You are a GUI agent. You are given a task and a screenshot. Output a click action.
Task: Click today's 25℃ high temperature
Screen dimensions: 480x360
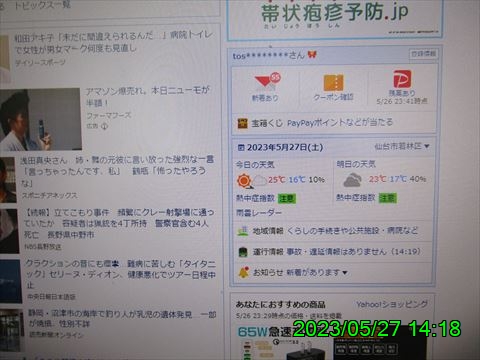[277, 180]
